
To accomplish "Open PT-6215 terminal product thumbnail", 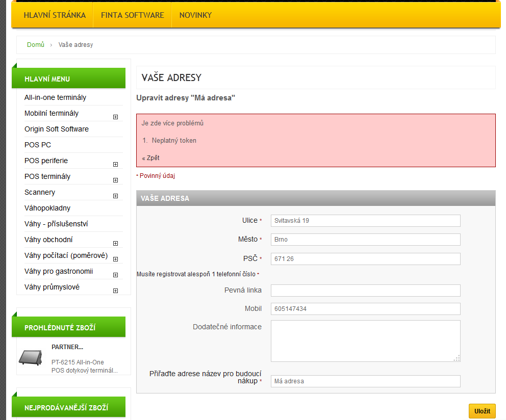I will click(x=31, y=357).
